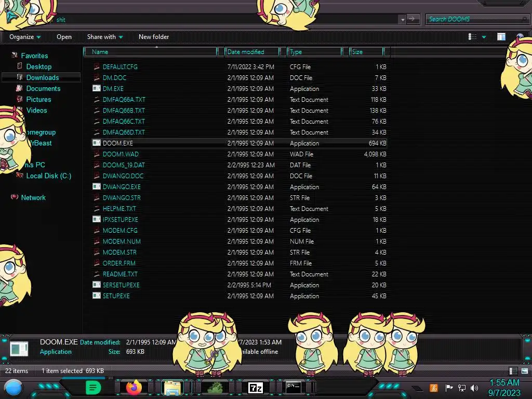Open Documents in the sidebar
Screen dimensions: 532x399
pyautogui.click(x=44, y=88)
